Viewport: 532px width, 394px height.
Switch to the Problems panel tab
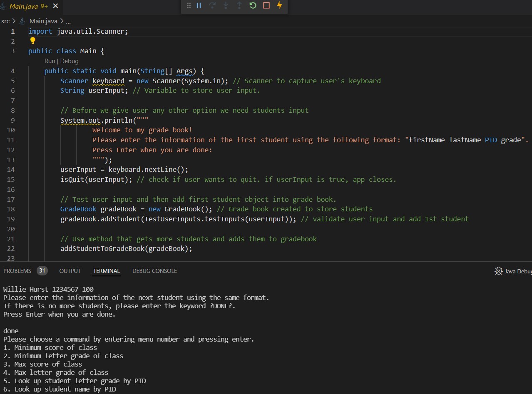point(17,271)
